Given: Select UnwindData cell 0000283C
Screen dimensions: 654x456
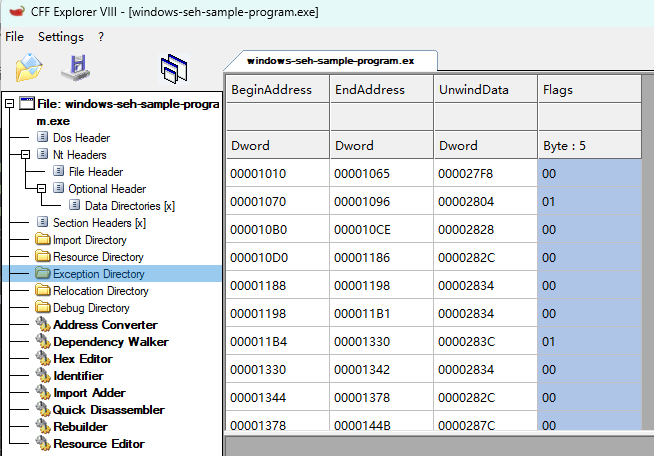Looking at the screenshot, I should coord(485,341).
